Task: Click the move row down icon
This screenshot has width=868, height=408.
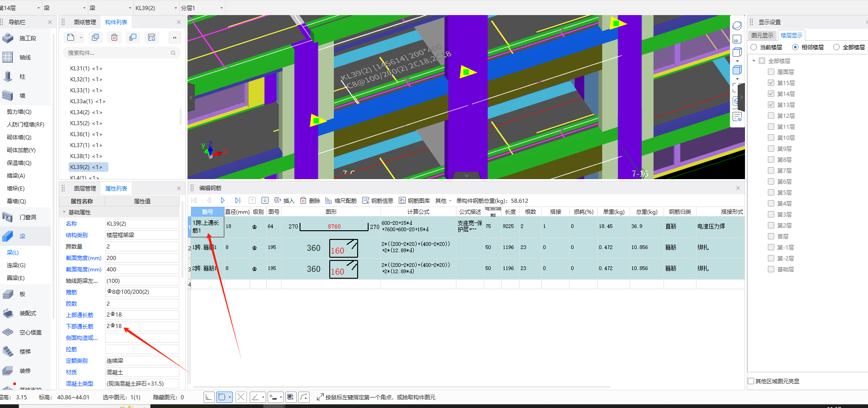Action: [265, 200]
